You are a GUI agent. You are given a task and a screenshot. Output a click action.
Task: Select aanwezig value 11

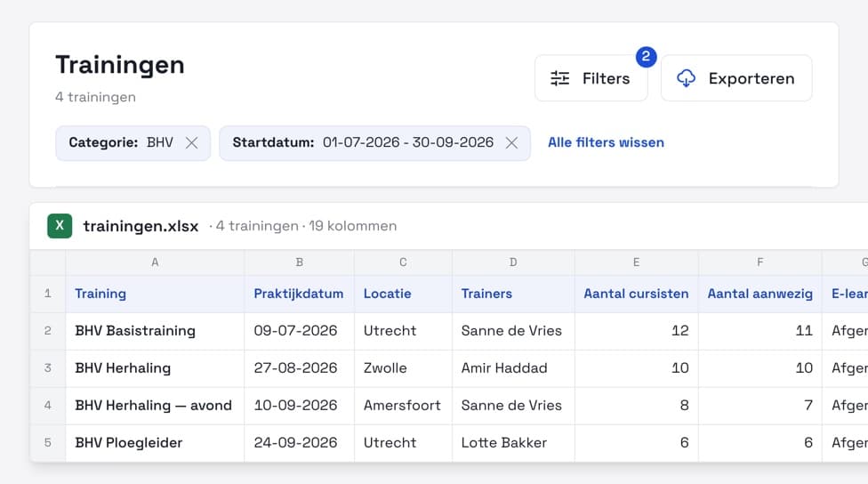click(760, 331)
